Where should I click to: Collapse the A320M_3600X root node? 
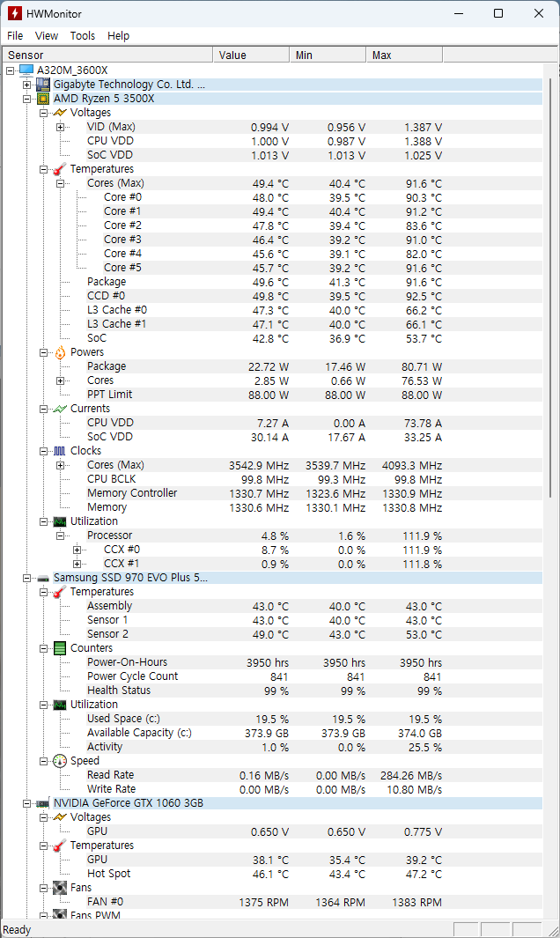pos(11,70)
